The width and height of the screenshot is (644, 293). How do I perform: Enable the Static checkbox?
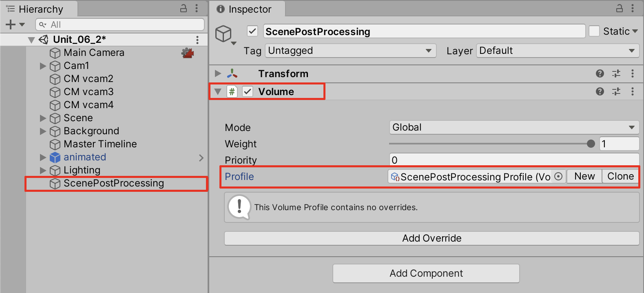(x=594, y=31)
